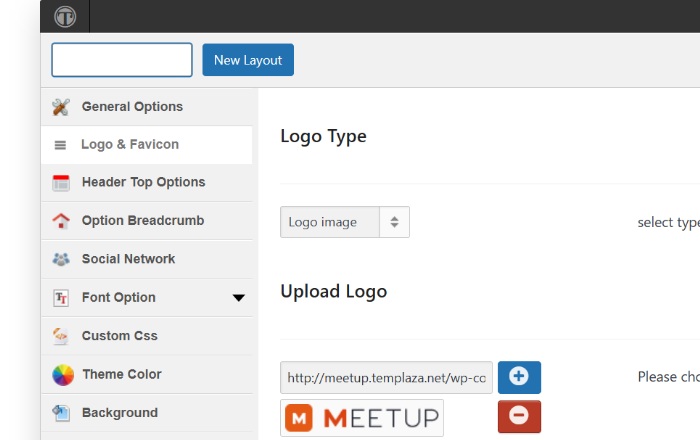Click the TemPlaza logo in the top bar
Image resolution: width=700 pixels, height=440 pixels.
[x=65, y=17]
